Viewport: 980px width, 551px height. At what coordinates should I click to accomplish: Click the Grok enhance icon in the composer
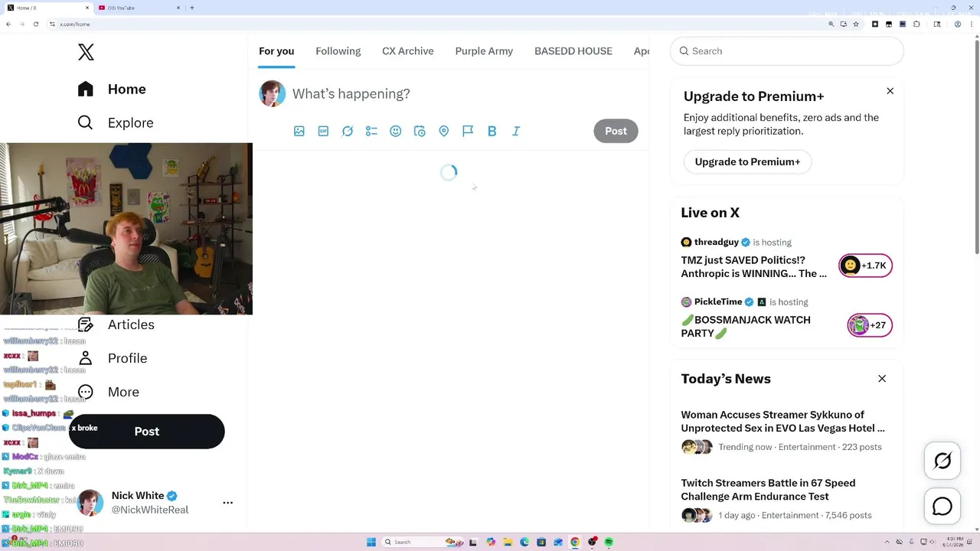[x=348, y=131]
